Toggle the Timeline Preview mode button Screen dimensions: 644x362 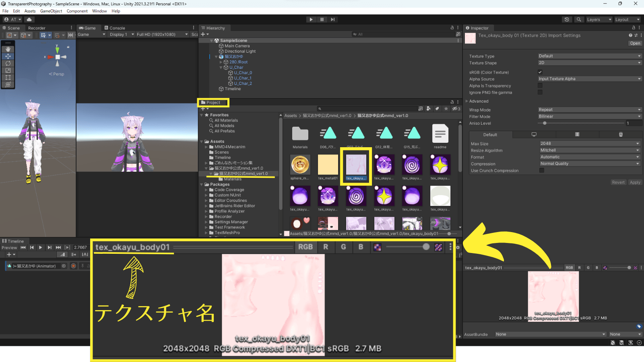coord(9,247)
